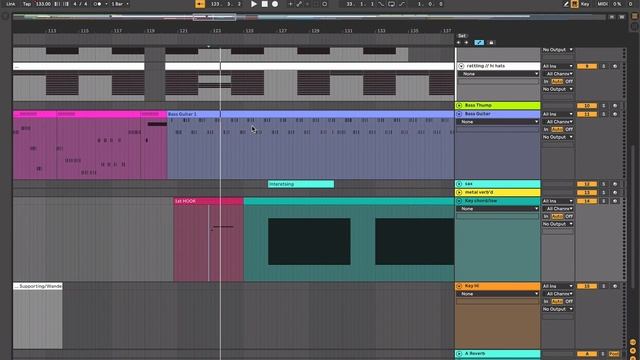Toggle the Draw Mode pencil icon
Image resolution: width=640 pixels, height=360 pixels.
click(x=566, y=4)
